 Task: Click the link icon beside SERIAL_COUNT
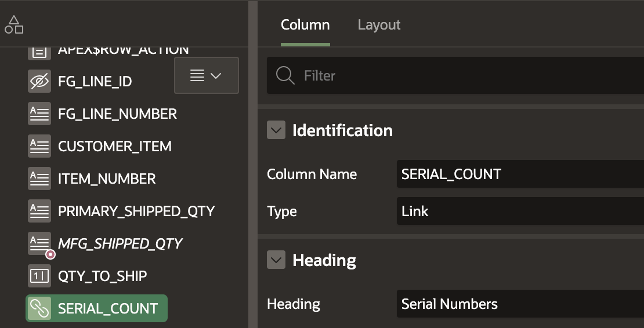39,308
